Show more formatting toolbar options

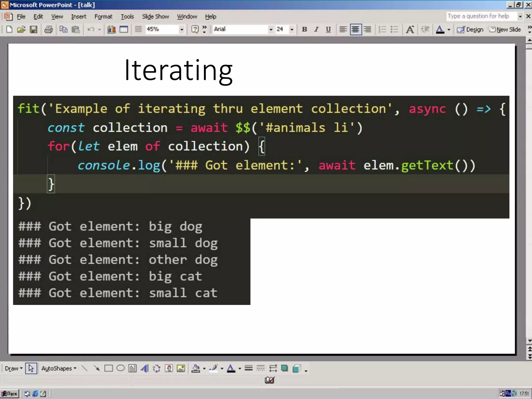coord(529,29)
